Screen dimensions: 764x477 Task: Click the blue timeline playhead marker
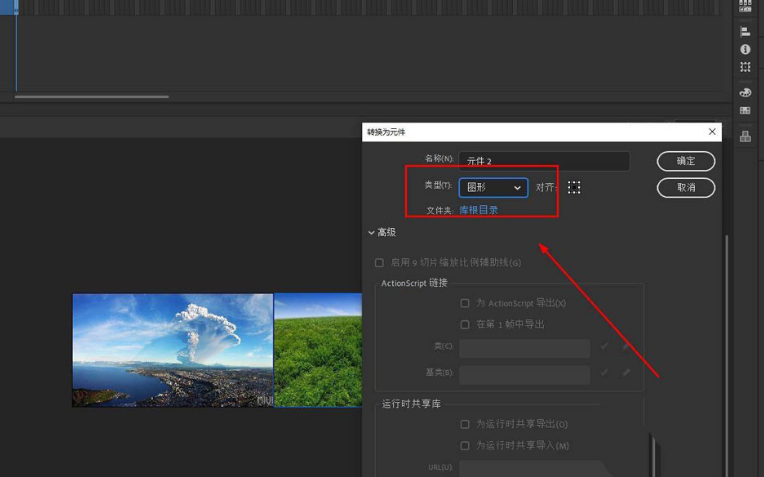click(16, 7)
